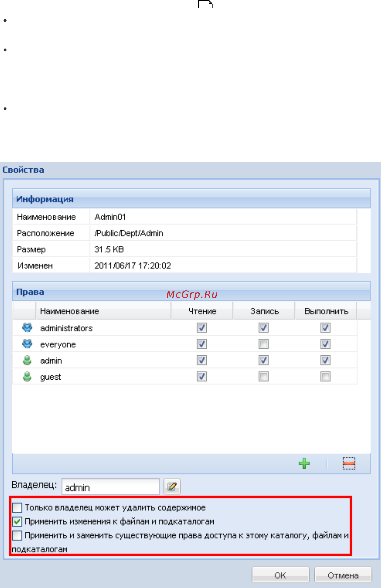Click the green plus add-permission icon

click(x=304, y=463)
